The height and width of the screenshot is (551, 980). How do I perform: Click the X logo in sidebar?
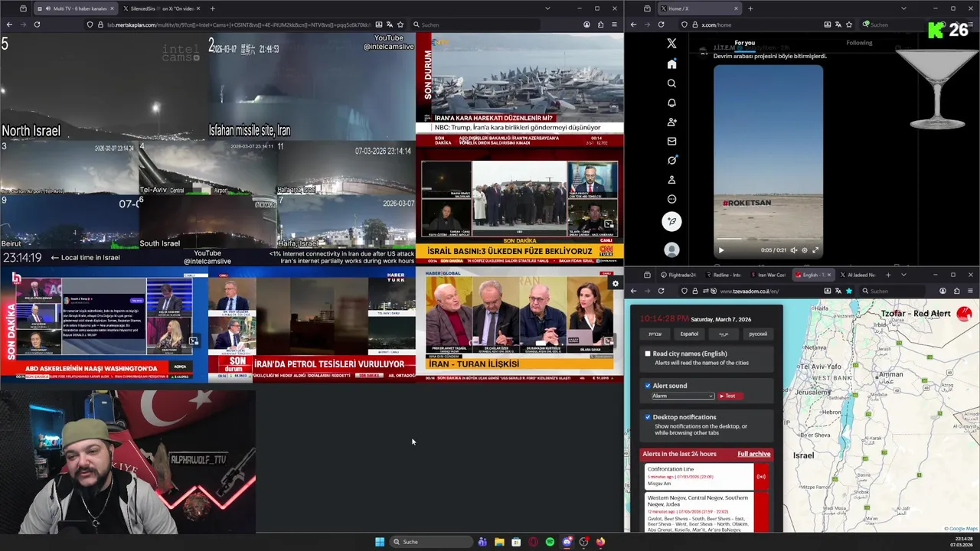coord(671,44)
